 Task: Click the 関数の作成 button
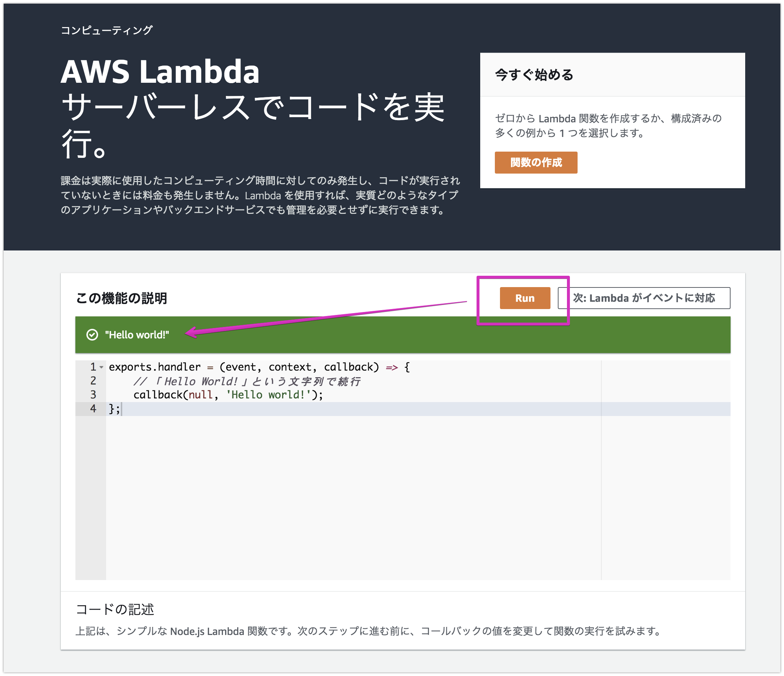tap(536, 162)
